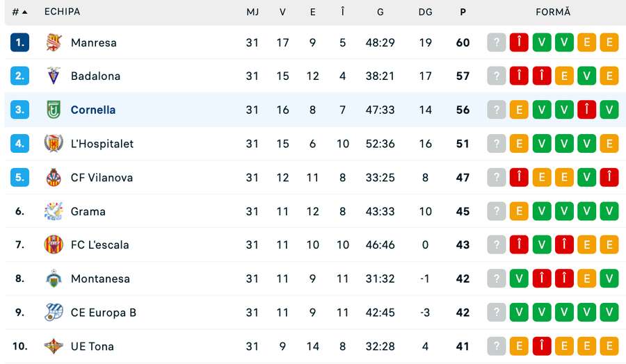The width and height of the screenshot is (626, 364).
Task: Click the FC L'escala striped crest
Action: 54,245
